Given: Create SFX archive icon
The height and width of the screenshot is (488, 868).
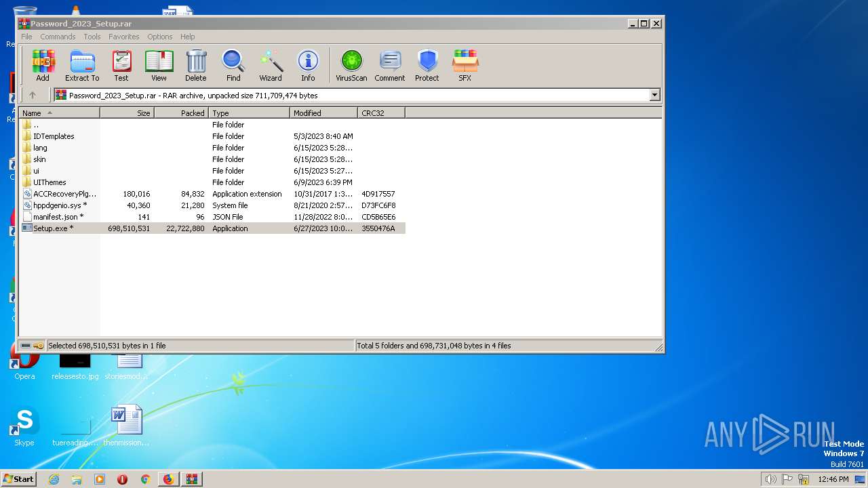Looking at the screenshot, I should (465, 66).
